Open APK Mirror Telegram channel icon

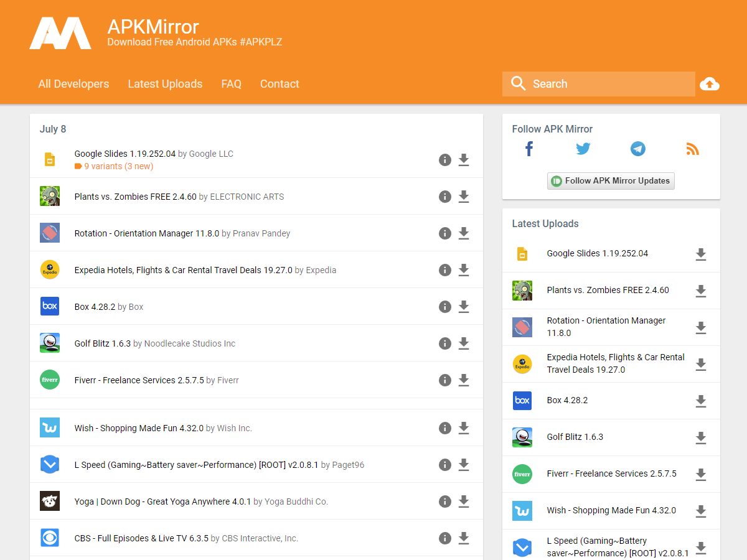638,149
